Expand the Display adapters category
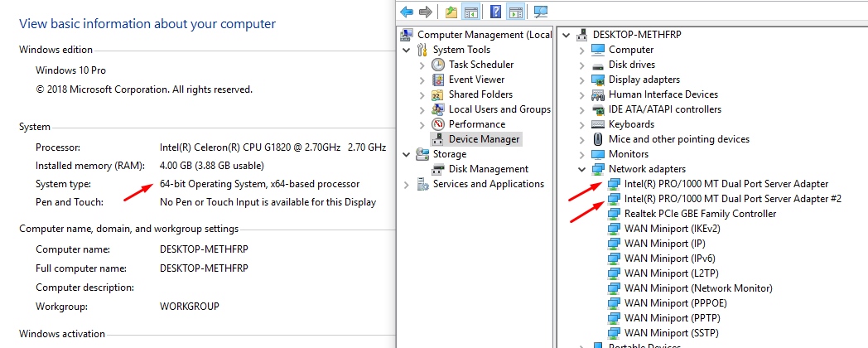Viewport: 868px width, 348px height. pyautogui.click(x=581, y=80)
